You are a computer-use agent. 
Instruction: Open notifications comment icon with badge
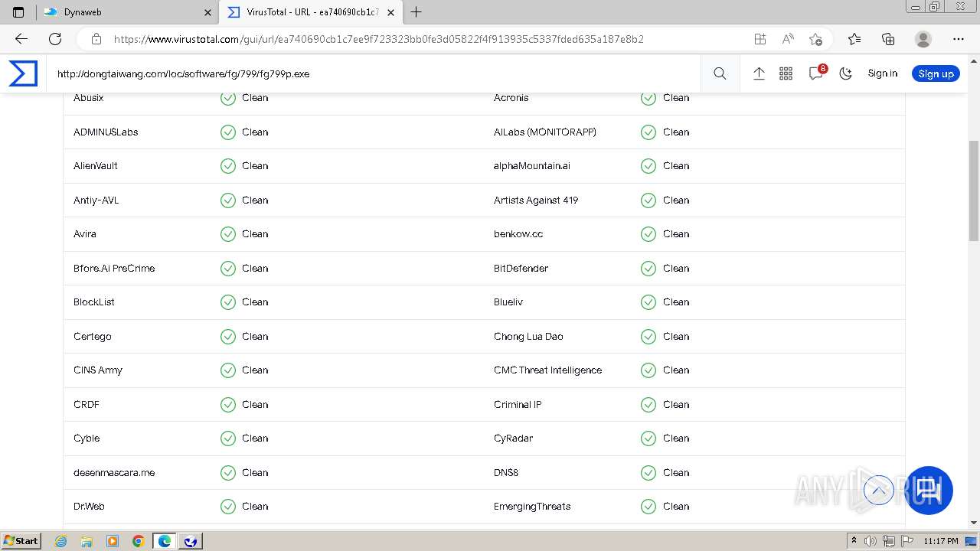(x=817, y=73)
